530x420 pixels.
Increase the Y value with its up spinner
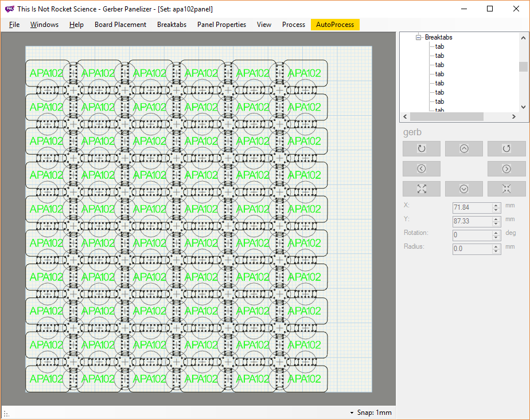tap(496, 219)
